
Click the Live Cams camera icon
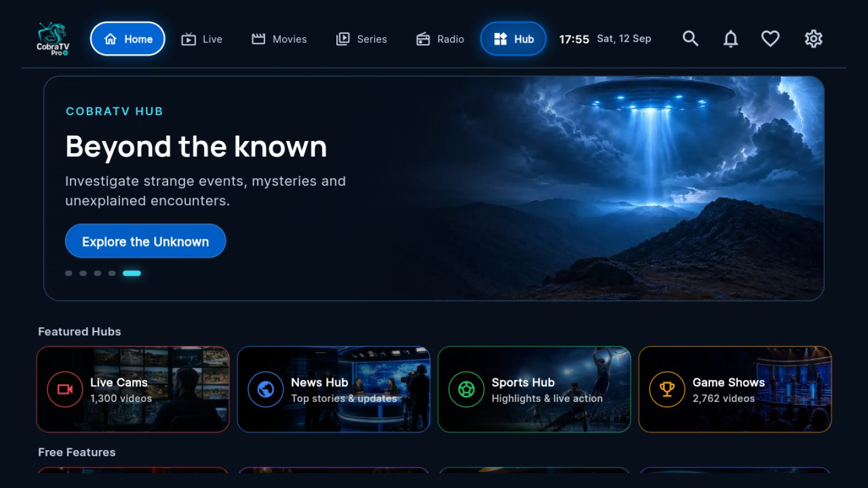[x=65, y=389]
